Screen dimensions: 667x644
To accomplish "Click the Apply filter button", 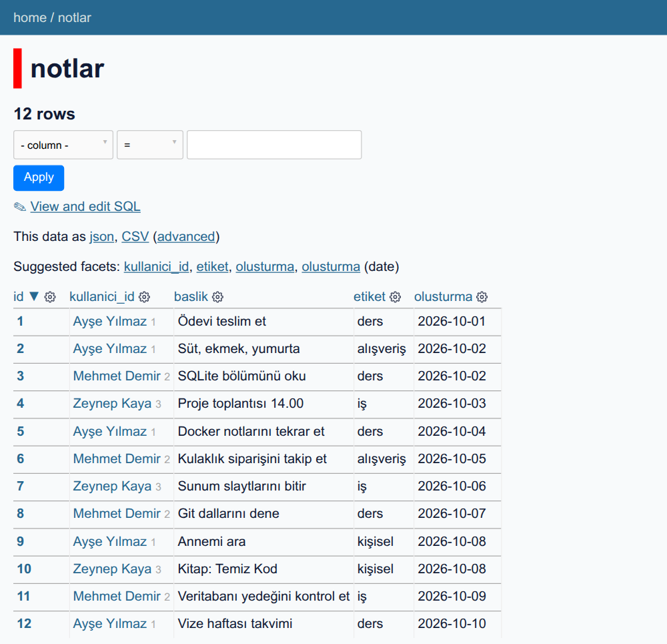I will pyautogui.click(x=39, y=178).
